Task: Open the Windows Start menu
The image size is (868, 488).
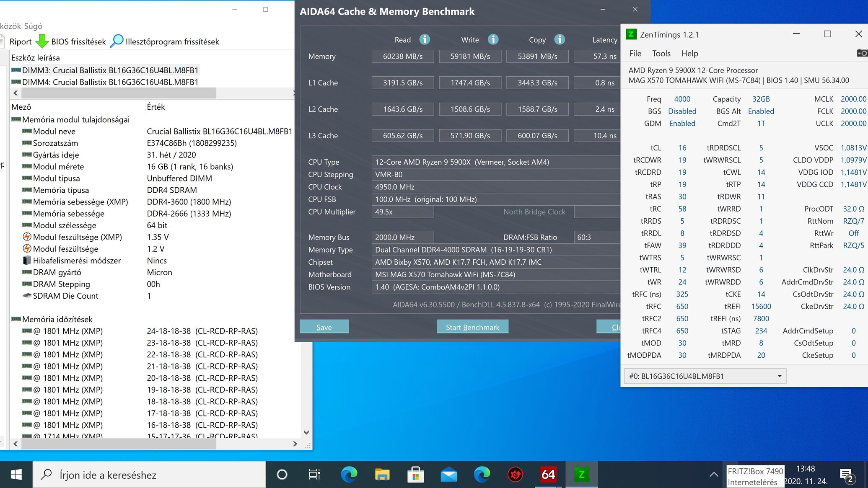Action: [16, 475]
